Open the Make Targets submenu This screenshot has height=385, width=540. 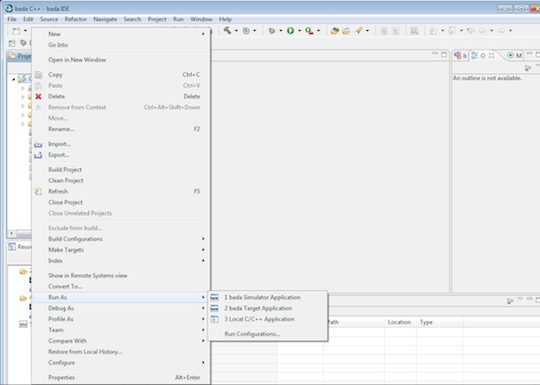click(121, 250)
